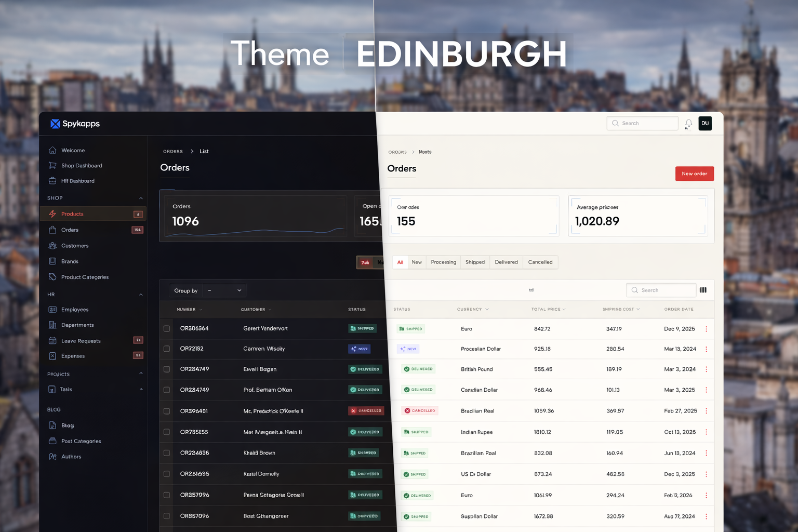Click the Employees icon under HR
Image resolution: width=798 pixels, height=532 pixels.
(x=53, y=309)
